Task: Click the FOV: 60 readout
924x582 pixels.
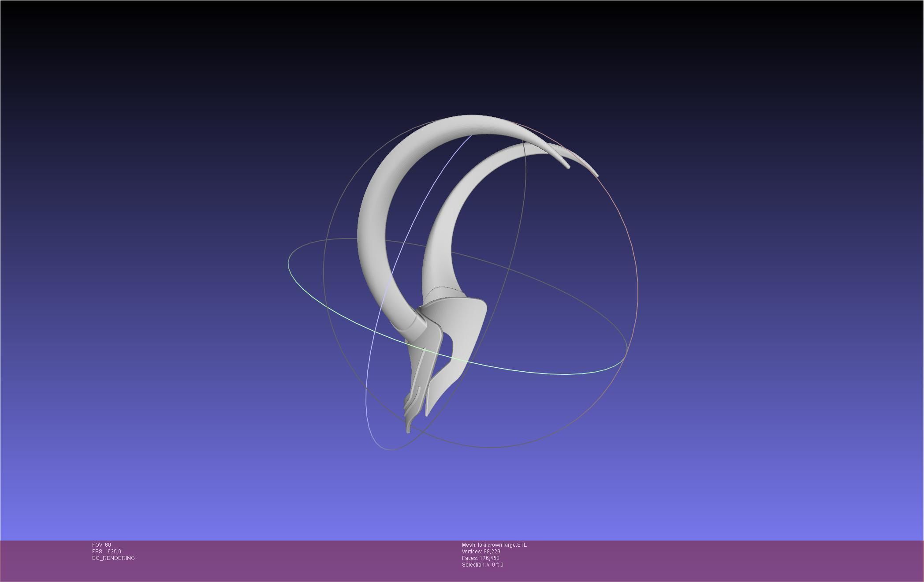Action: (101, 545)
